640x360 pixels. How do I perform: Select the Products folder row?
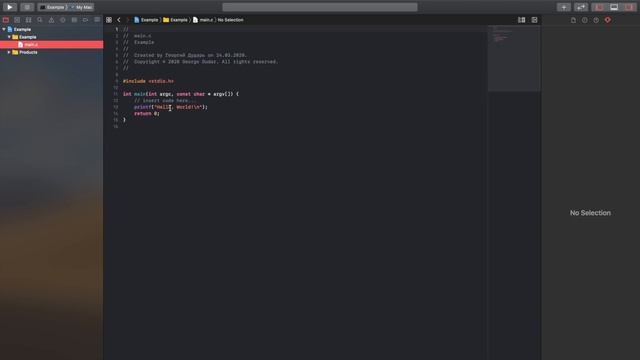51,52
